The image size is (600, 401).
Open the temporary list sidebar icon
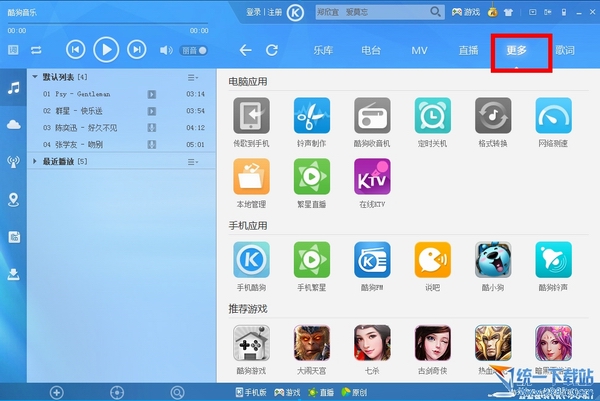pos(14,237)
